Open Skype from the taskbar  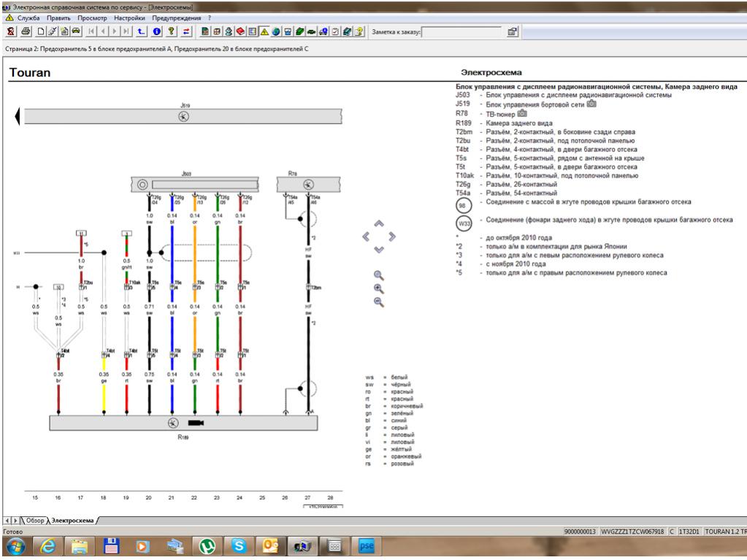[239, 546]
